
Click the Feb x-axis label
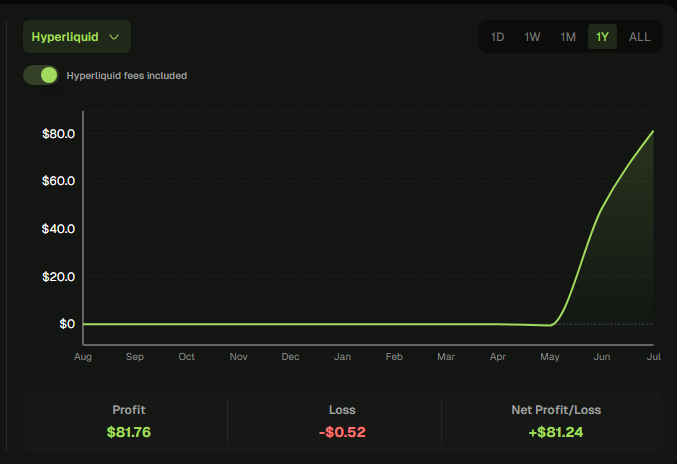tap(394, 357)
